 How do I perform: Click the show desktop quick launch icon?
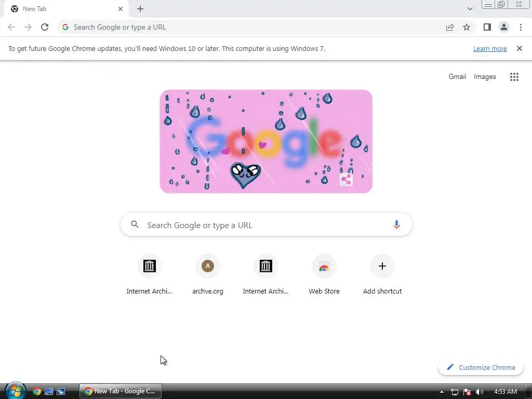[49, 391]
